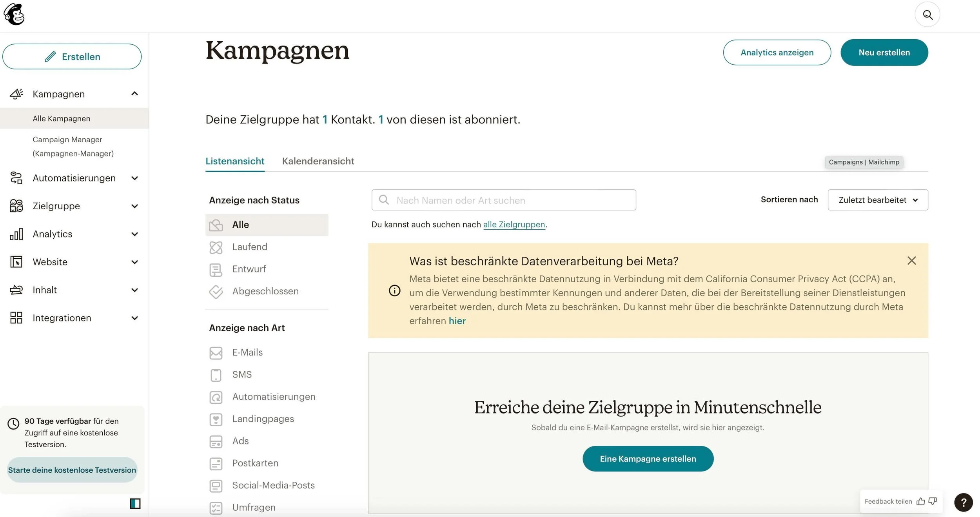The height and width of the screenshot is (517, 980).
Task: Open the Zuletzt bearbeitet sort dropdown
Action: click(877, 200)
